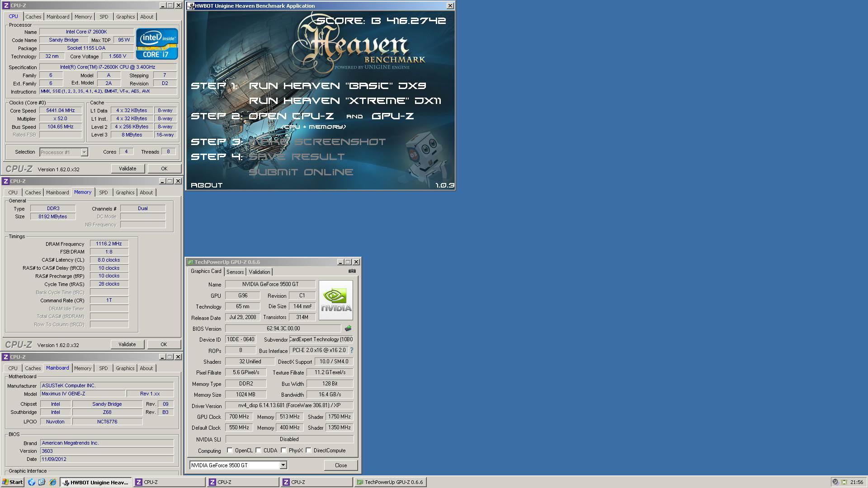Open the Windows Start button

pos(13,482)
